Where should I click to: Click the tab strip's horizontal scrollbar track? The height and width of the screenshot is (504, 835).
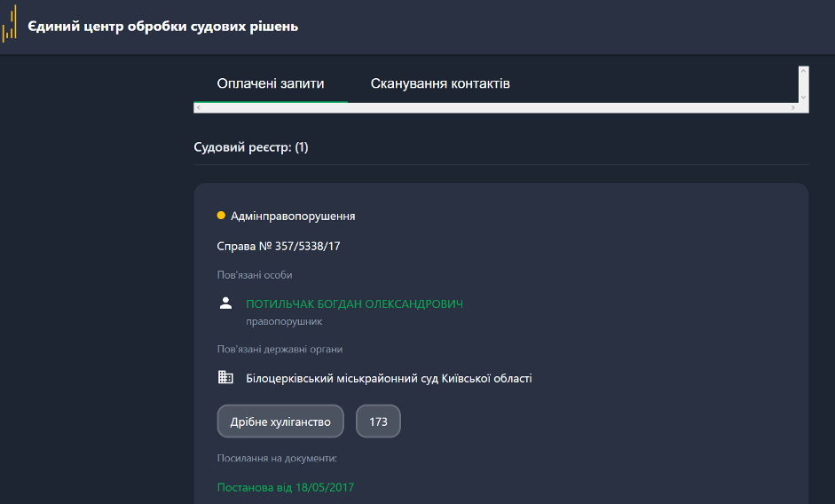click(496, 107)
